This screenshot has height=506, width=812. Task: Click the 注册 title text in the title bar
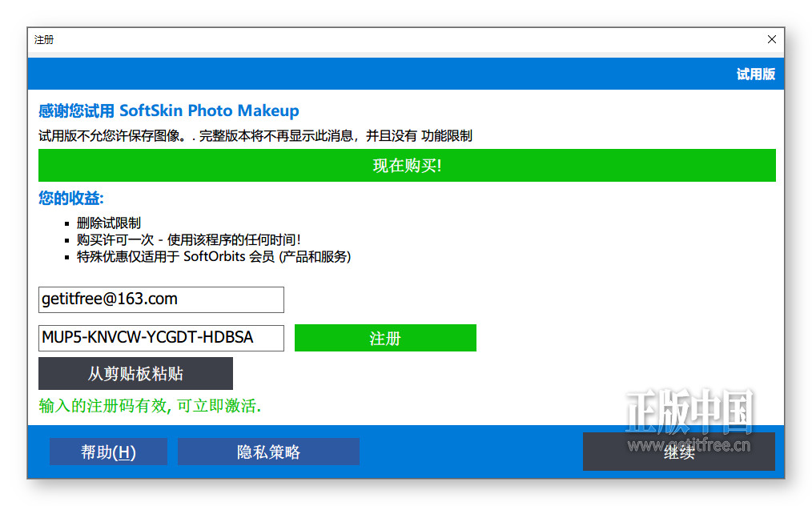[x=44, y=40]
